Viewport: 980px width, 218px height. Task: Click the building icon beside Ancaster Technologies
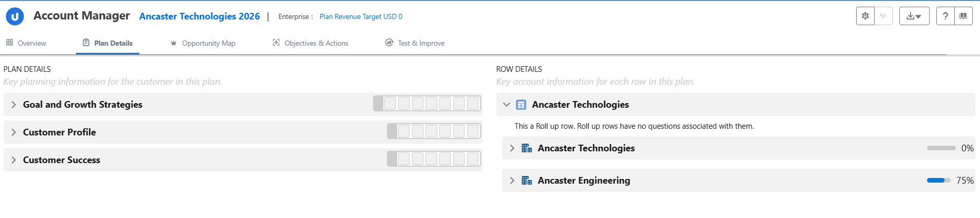tap(527, 148)
